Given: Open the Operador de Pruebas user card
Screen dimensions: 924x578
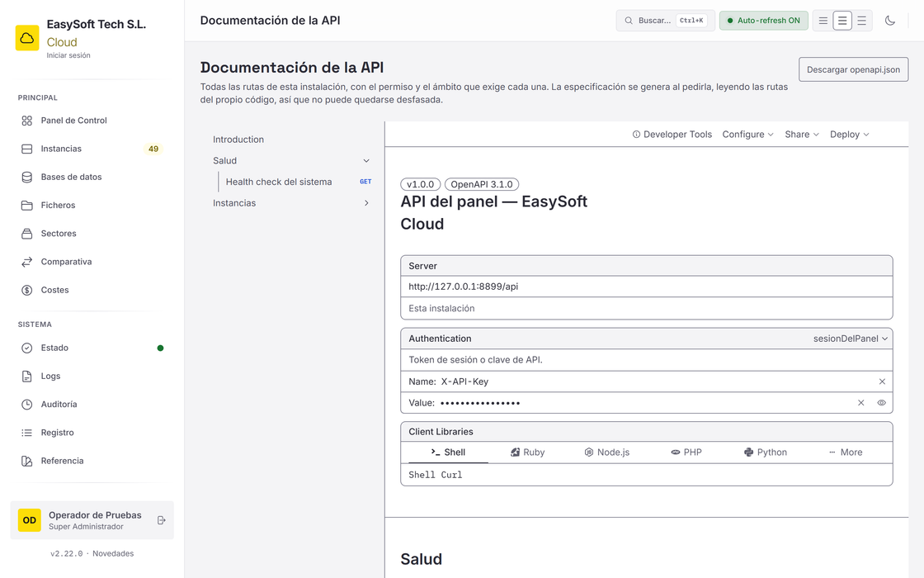Looking at the screenshot, I should pos(92,520).
